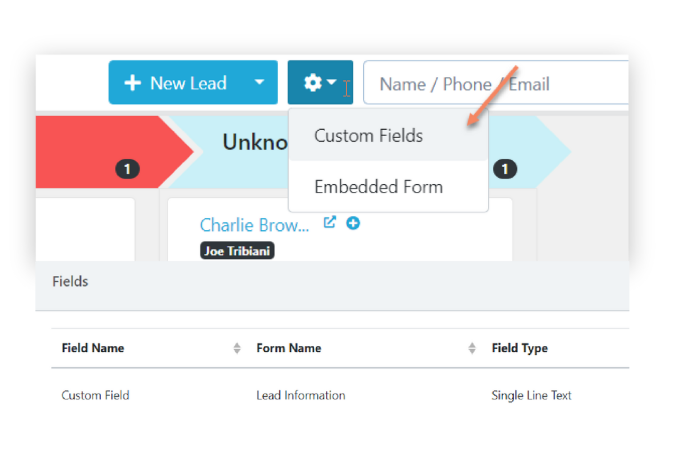
Task: Open the gear settings dropdown
Action: click(x=320, y=83)
